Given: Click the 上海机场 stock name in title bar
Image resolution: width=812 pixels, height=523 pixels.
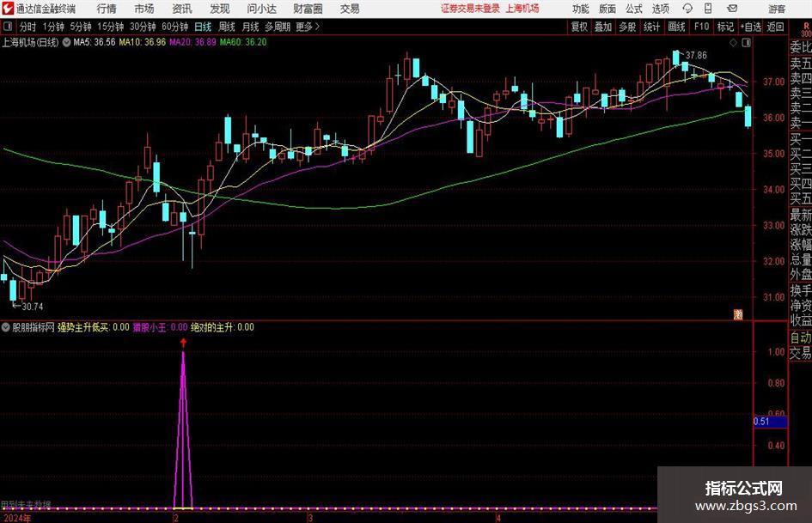Looking at the screenshot, I should tap(522, 9).
